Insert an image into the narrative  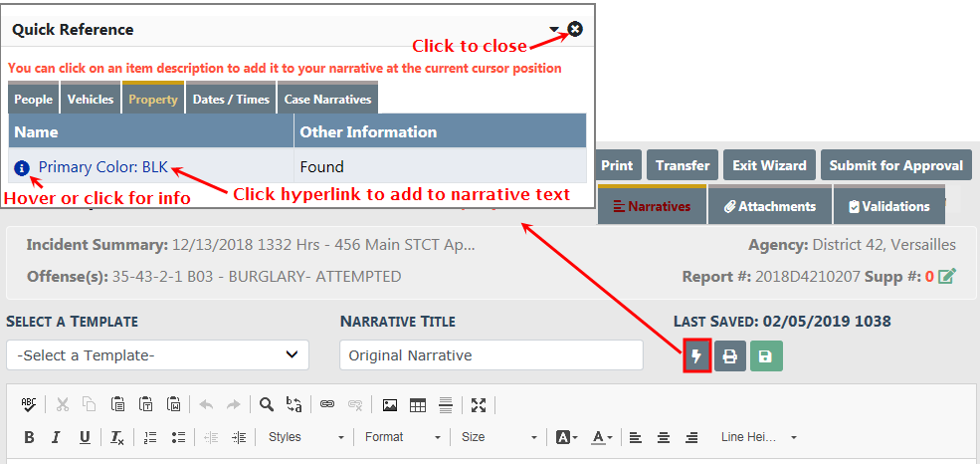click(390, 404)
